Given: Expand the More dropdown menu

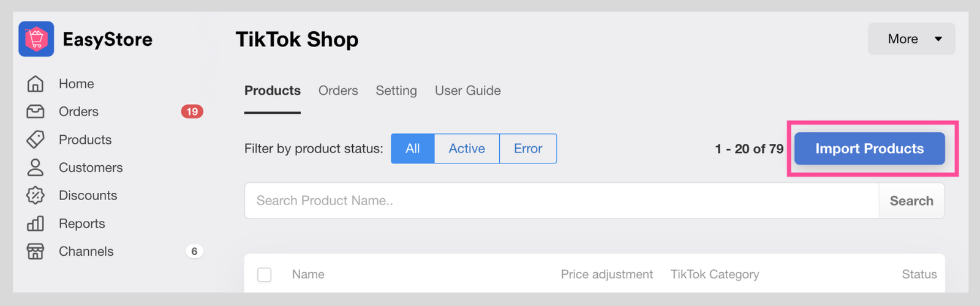Looking at the screenshot, I should point(911,39).
